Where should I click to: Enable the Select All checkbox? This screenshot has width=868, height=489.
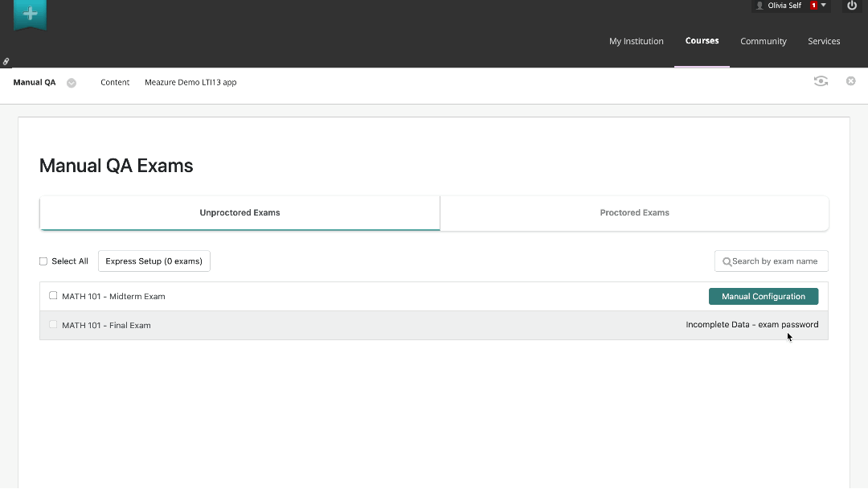[43, 261]
